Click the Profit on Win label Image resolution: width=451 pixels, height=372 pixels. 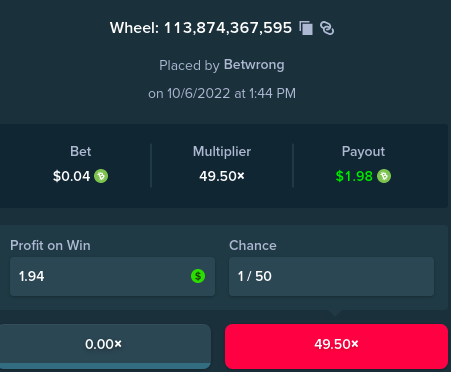(x=50, y=245)
